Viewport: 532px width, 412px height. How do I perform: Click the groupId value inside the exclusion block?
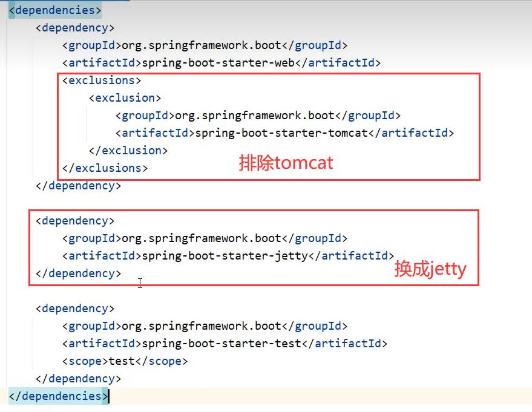coord(254,116)
